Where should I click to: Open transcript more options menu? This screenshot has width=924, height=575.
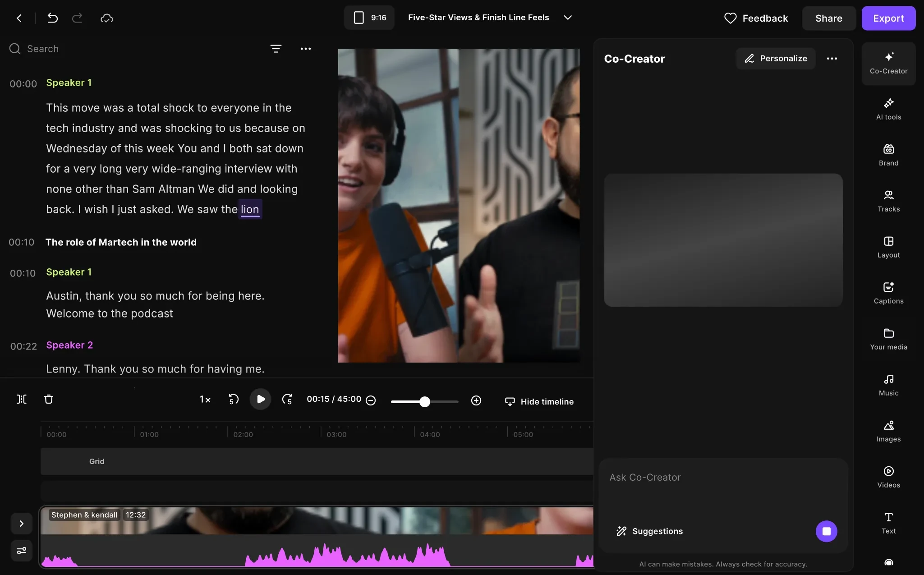pyautogui.click(x=306, y=49)
